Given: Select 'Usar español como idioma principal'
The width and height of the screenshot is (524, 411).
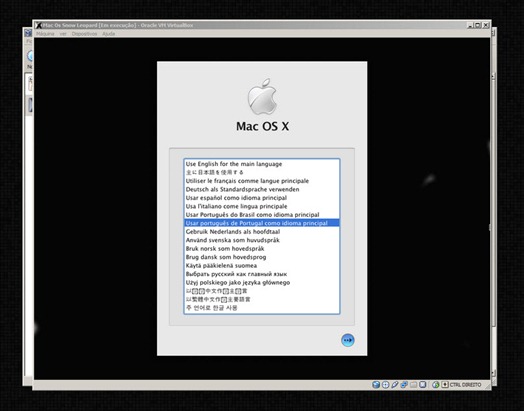Looking at the screenshot, I should pos(262,198).
